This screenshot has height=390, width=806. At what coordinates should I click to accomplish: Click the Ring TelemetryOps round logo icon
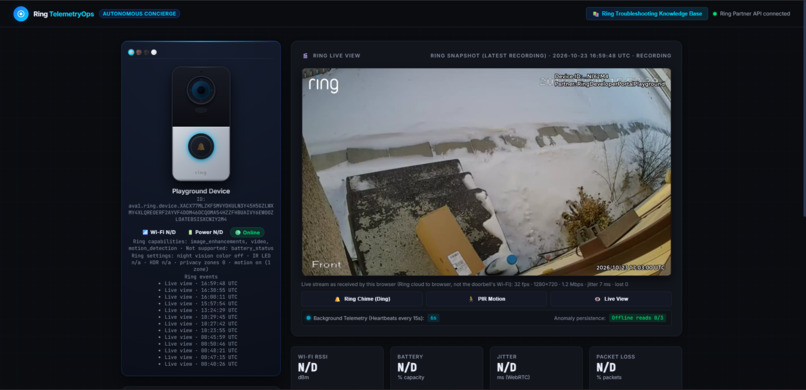point(21,14)
